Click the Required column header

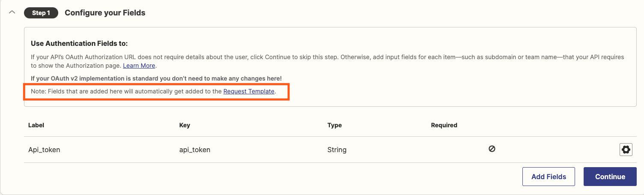click(x=444, y=125)
